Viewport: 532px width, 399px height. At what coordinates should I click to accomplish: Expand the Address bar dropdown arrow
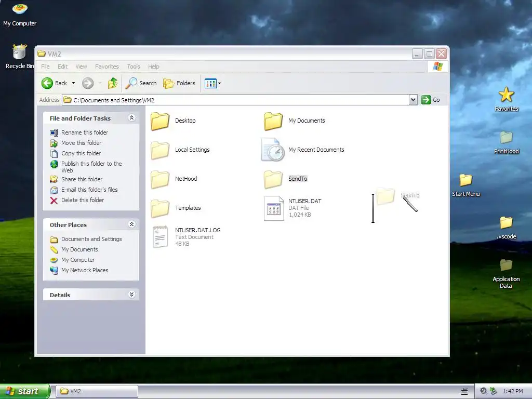[x=413, y=100]
